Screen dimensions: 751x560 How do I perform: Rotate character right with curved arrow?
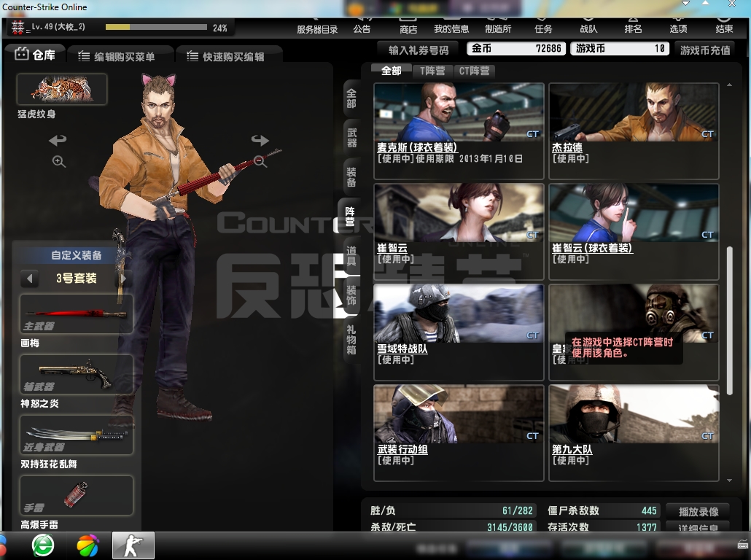260,140
